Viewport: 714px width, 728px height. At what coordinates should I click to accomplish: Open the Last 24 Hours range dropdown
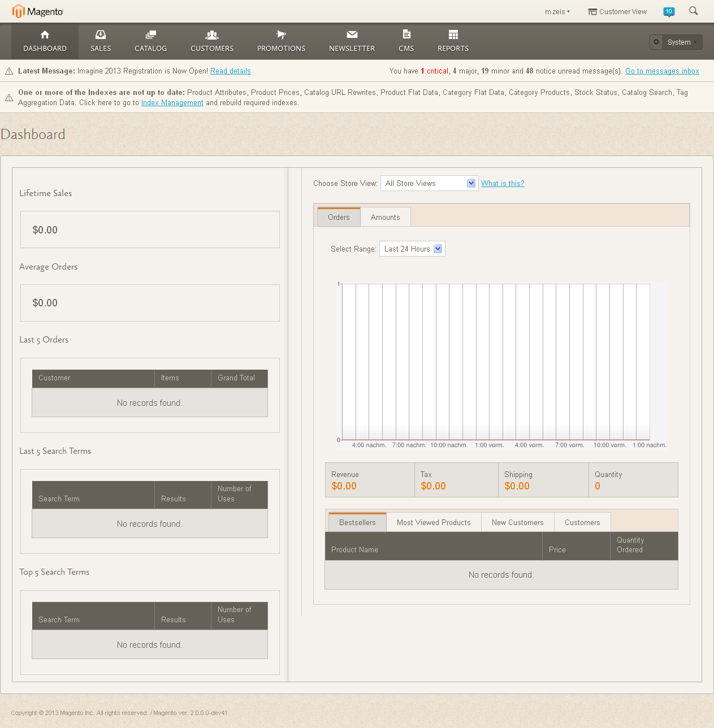coord(412,249)
